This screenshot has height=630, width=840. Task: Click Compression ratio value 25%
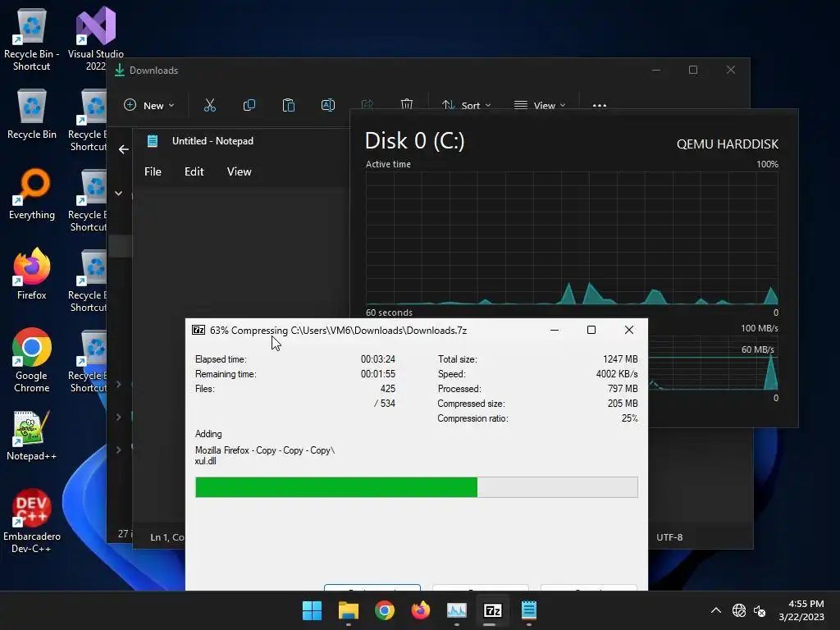tap(629, 418)
